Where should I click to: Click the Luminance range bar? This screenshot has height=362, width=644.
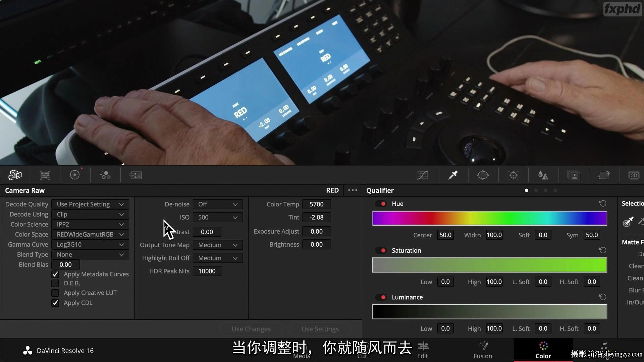tap(490, 312)
